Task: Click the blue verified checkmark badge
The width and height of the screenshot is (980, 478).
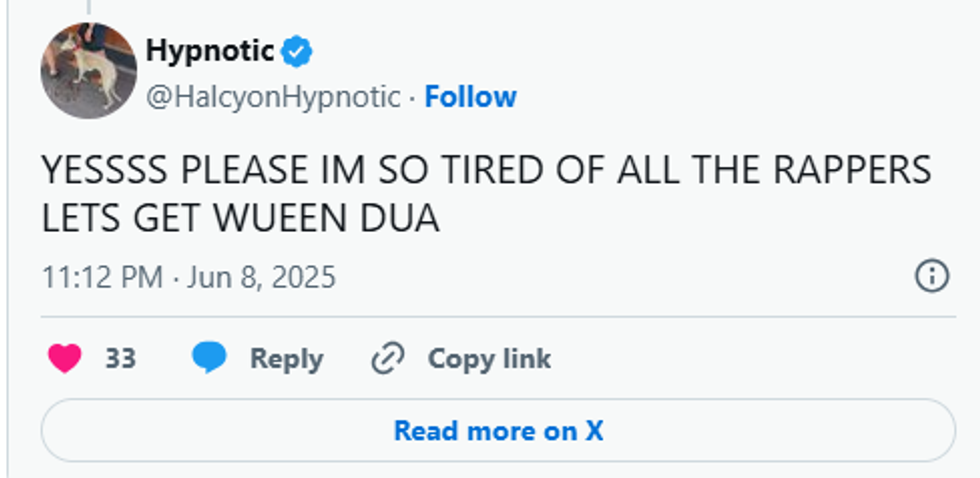Action: 297,49
